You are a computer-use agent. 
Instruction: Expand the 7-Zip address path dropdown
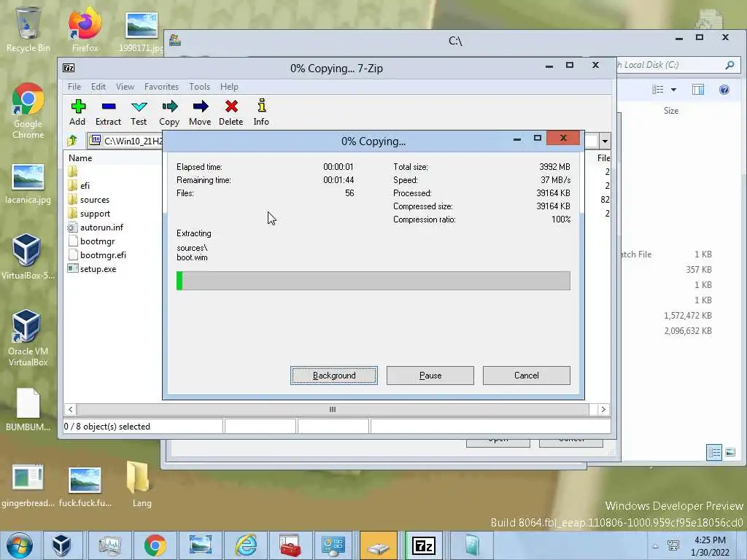[605, 141]
